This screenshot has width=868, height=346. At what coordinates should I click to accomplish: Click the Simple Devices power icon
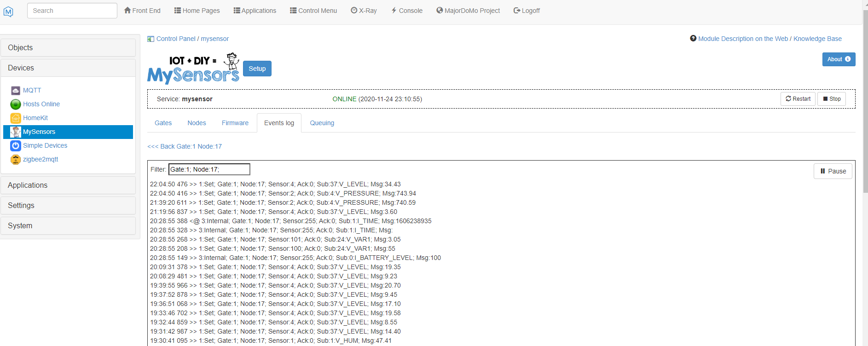click(16, 146)
